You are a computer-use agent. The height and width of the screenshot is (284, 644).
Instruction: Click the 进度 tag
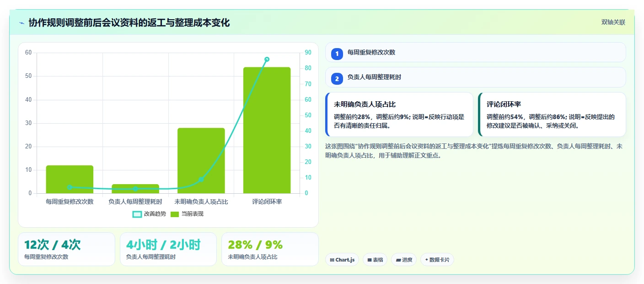(404, 260)
